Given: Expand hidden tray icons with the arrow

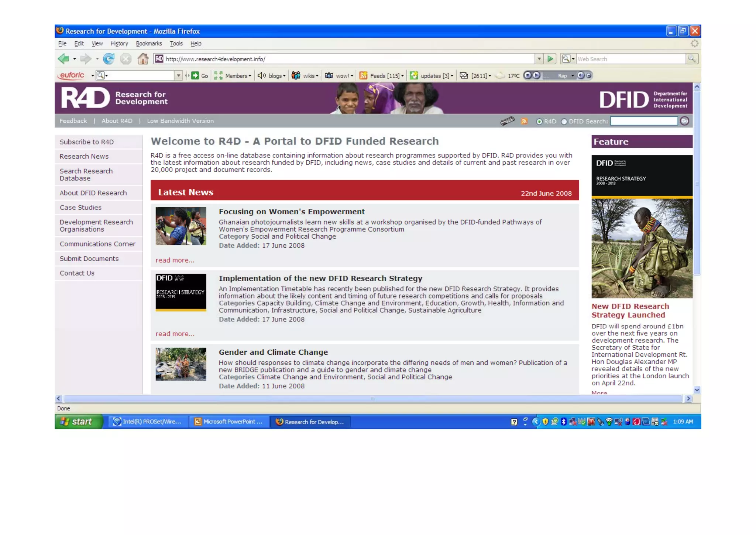Looking at the screenshot, I should point(536,422).
